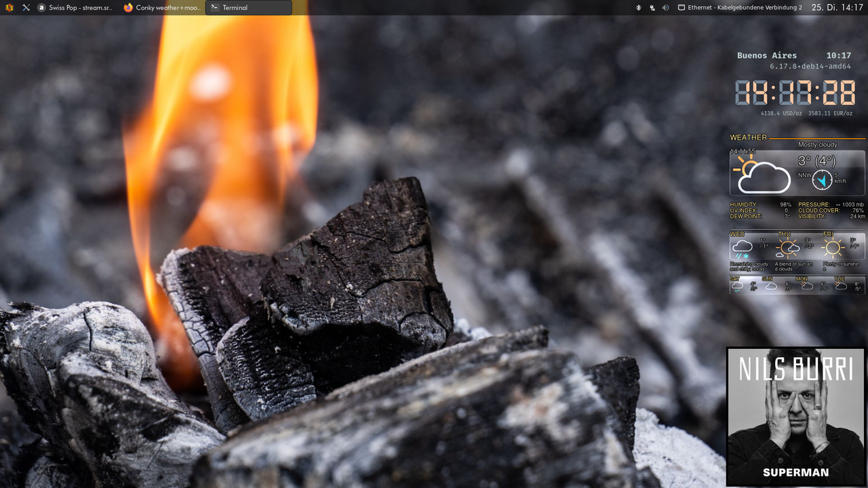868x488 pixels.
Task: Click the large digital clock display
Action: 795,93
